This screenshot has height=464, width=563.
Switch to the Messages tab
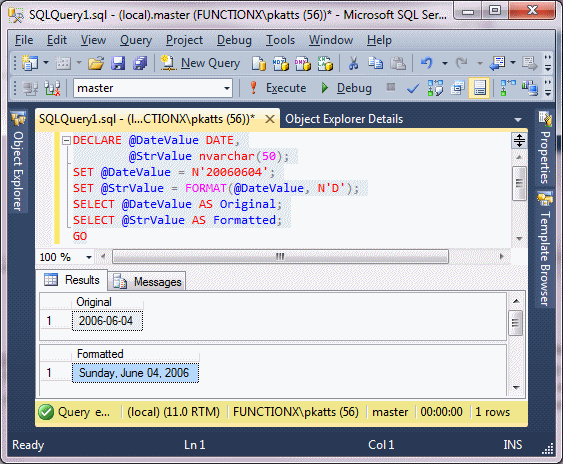(147, 282)
